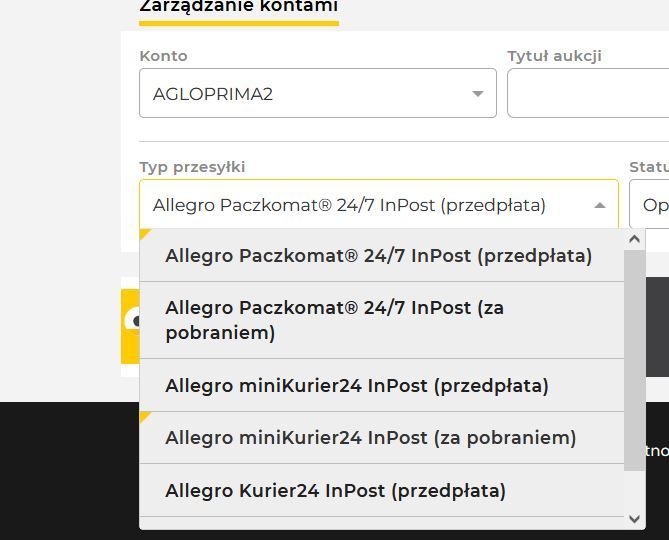Click the Tytuł aukcji input field
Screen dimensions: 669x540
pyautogui.click(x=588, y=93)
